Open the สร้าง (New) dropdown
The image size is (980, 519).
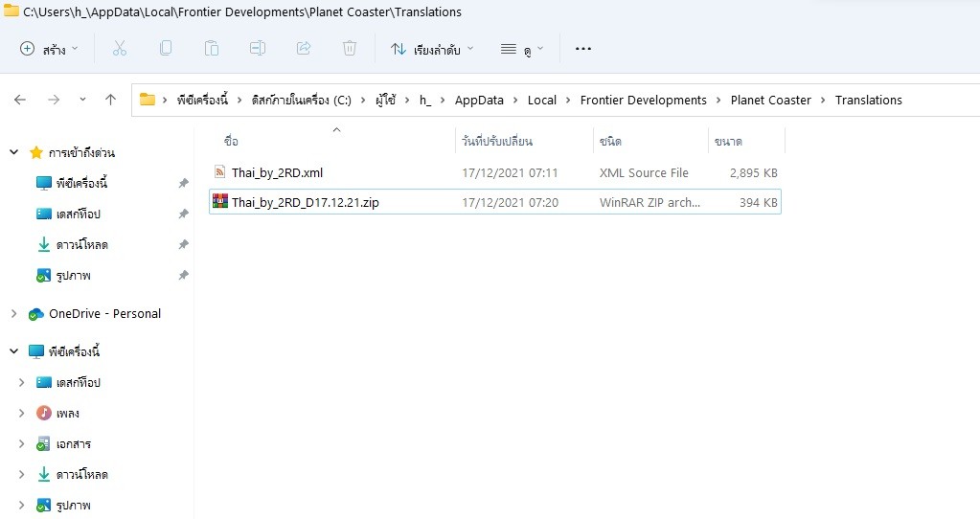(50, 49)
